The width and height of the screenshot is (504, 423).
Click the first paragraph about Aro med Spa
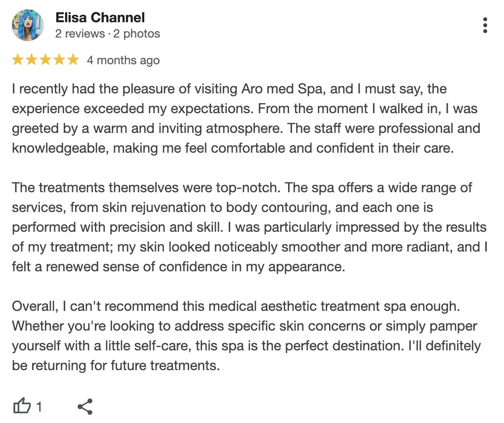(x=246, y=119)
